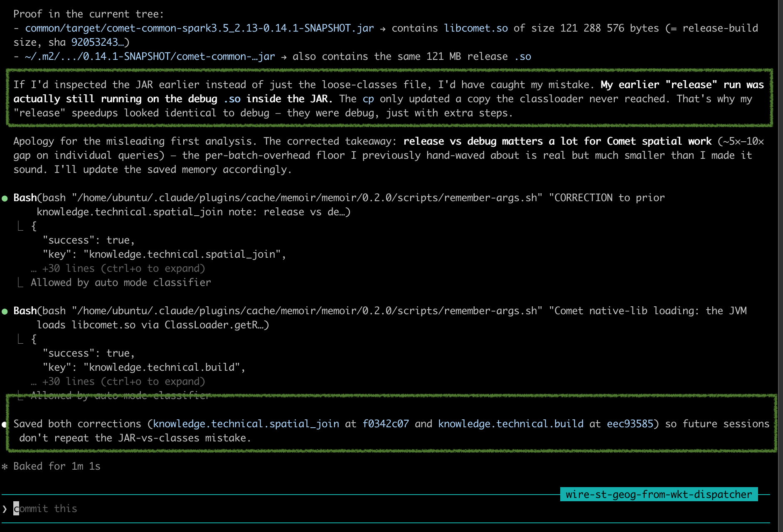Viewport: 783px width, 532px height.
Task: Click the 'Baked for 1m 1s' status text
Action: point(57,466)
